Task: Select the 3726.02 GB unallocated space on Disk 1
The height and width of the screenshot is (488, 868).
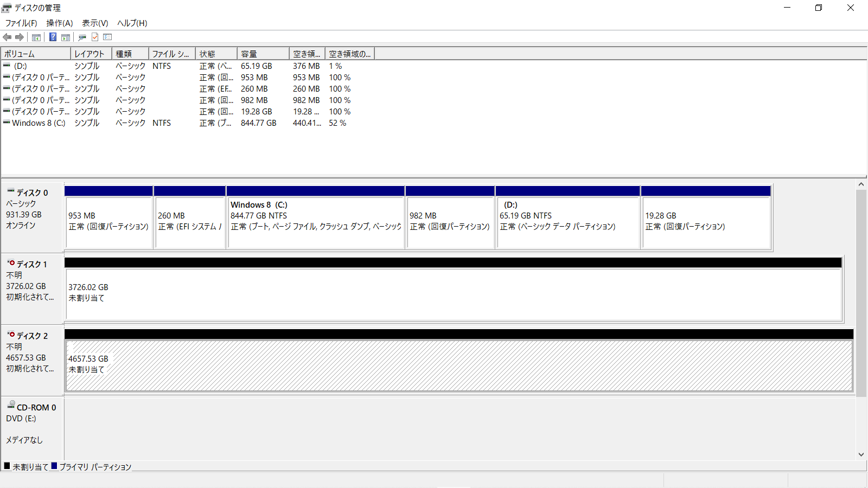Action: 453,294
